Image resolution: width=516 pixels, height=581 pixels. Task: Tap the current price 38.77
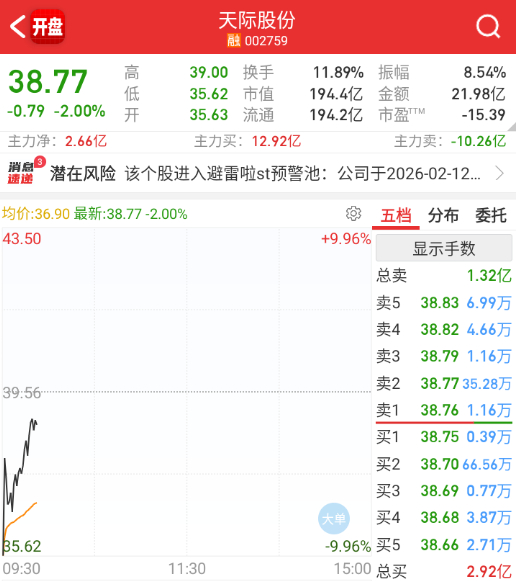point(48,82)
